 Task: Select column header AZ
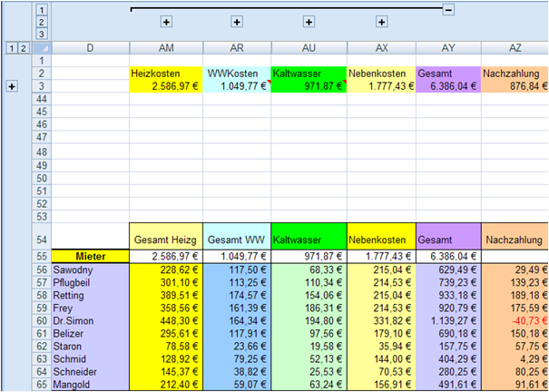click(x=515, y=47)
